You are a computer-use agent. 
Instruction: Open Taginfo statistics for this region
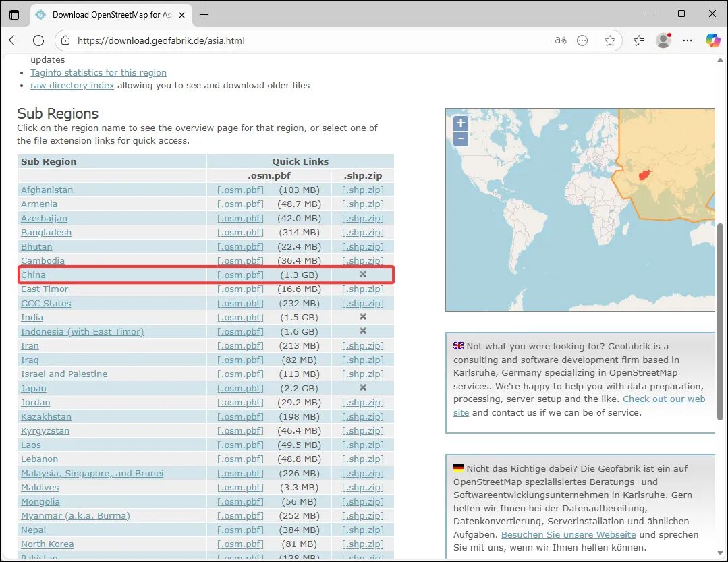point(99,72)
